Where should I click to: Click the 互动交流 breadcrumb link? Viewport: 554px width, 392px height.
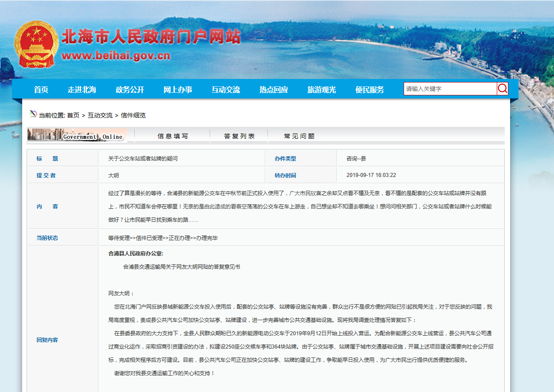pyautogui.click(x=101, y=115)
